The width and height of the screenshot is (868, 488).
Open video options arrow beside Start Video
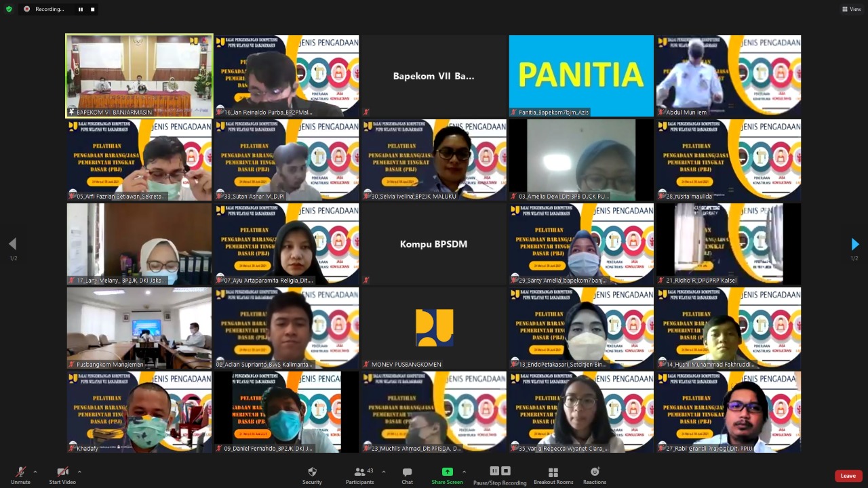pos(79,472)
